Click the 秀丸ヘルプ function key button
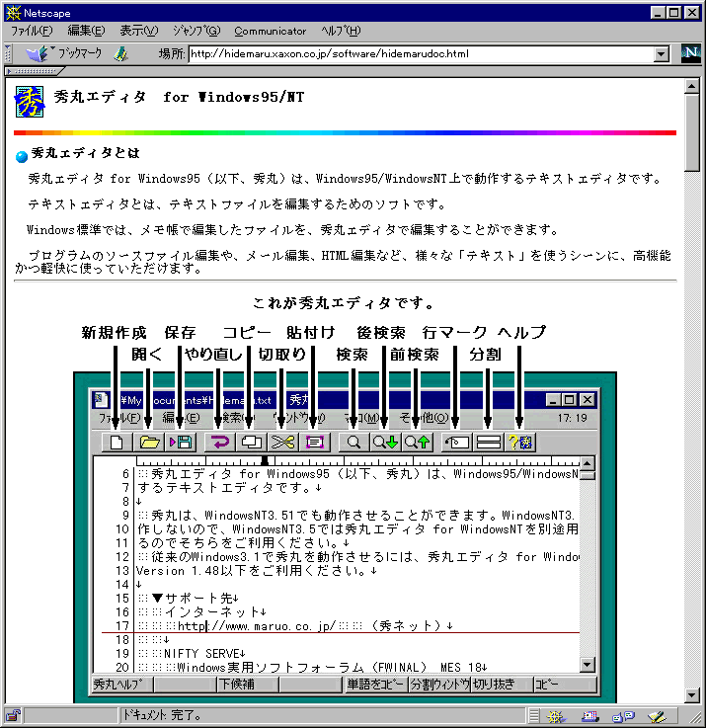 pos(120,684)
